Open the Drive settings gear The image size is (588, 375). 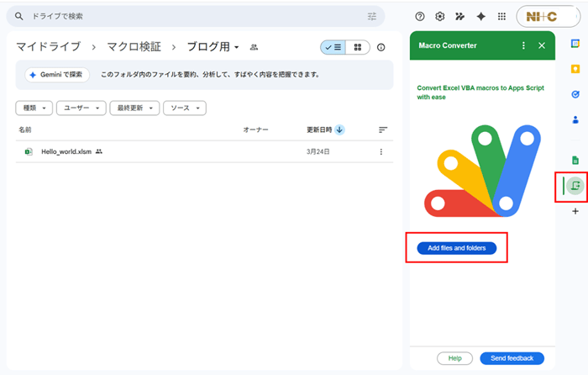pyautogui.click(x=440, y=16)
